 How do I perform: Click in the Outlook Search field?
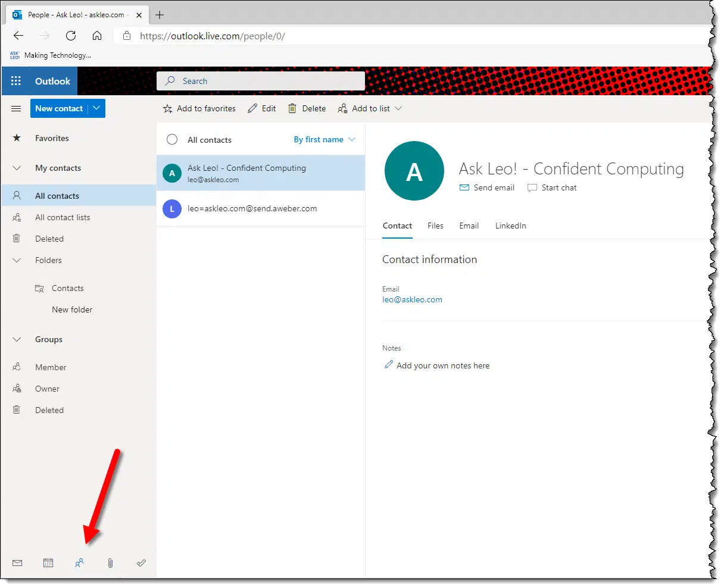tap(261, 81)
